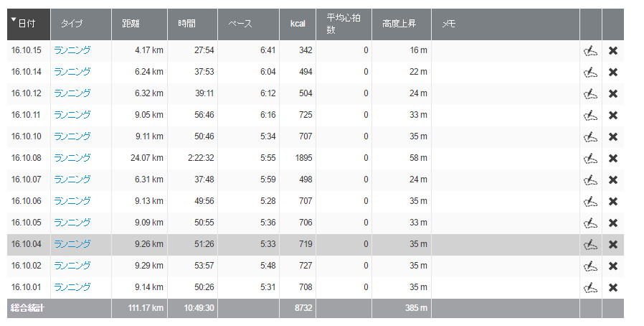This screenshot has height=326, width=644.
Task: Open ランニング link for 16.10.15
Action: 72,50
